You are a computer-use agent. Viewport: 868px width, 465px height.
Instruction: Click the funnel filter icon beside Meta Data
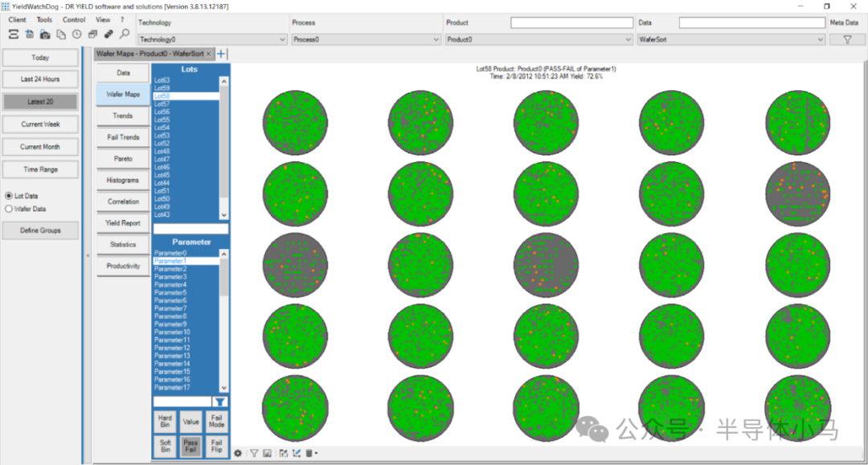pyautogui.click(x=847, y=39)
